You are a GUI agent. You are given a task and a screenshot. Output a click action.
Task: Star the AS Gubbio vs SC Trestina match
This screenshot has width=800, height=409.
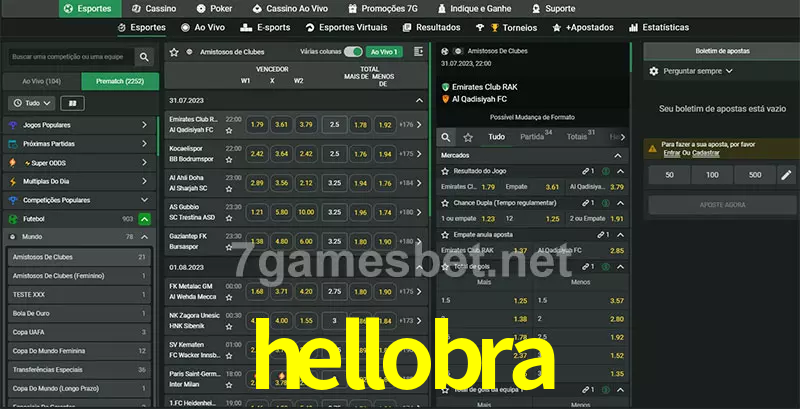coord(229,218)
